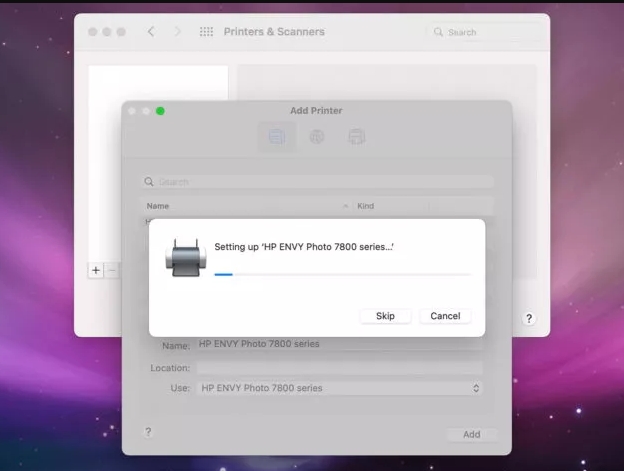Zoom Add Printer window with green button
The width and height of the screenshot is (624, 471).
tap(160, 111)
